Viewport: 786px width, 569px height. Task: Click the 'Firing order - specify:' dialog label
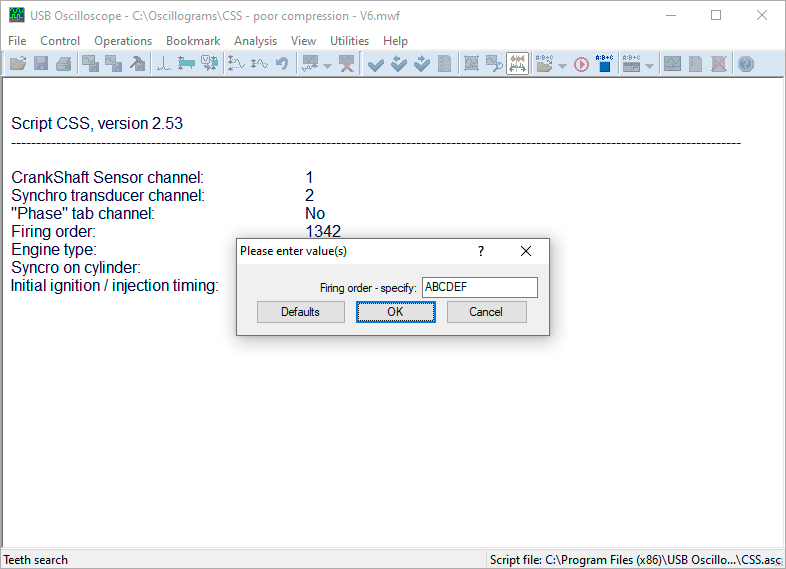pos(368,288)
